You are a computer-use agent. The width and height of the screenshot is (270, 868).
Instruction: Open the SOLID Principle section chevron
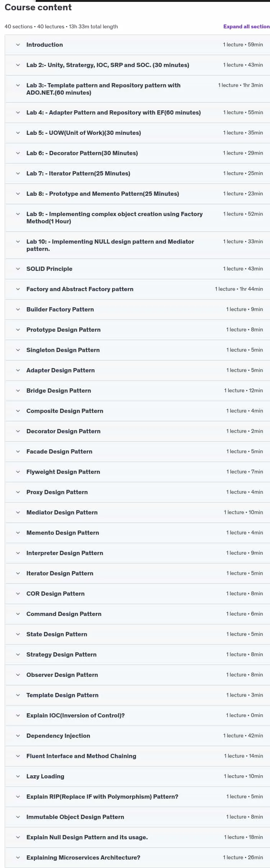(x=18, y=269)
